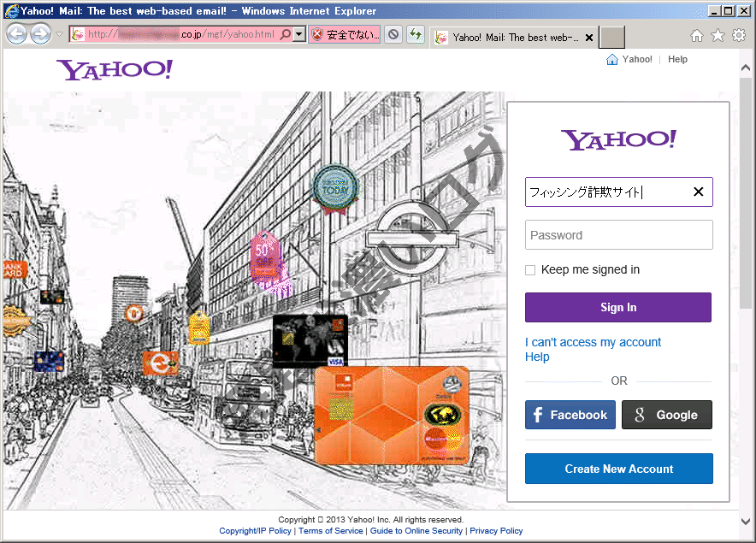Viewport: 756px width, 543px height.
Task: Minimize the Internet Explorer window
Action: coord(715,10)
